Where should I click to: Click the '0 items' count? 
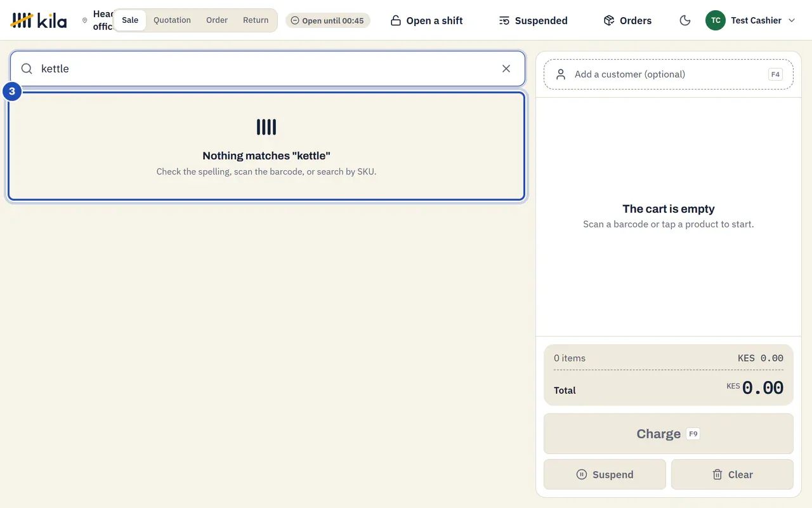tap(570, 358)
